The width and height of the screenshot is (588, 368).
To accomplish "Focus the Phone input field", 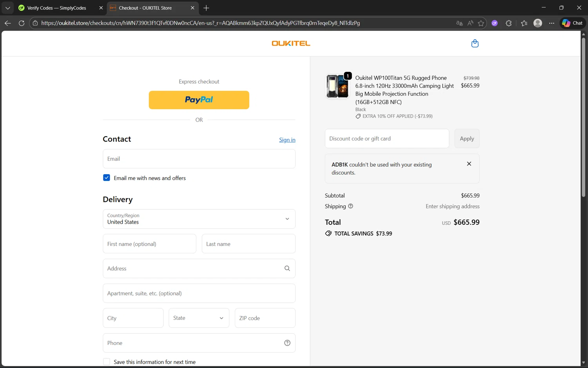I will [x=199, y=343].
